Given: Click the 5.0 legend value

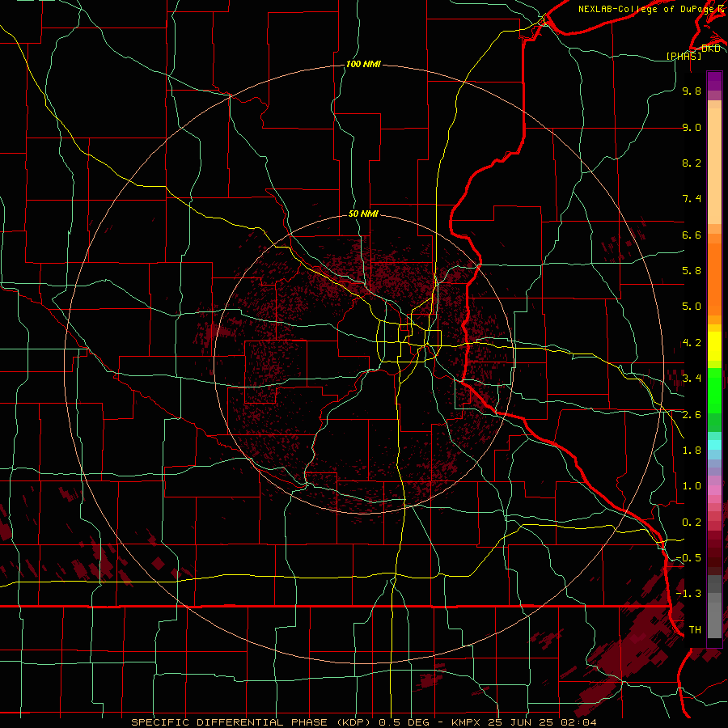Looking at the screenshot, I should tap(692, 307).
